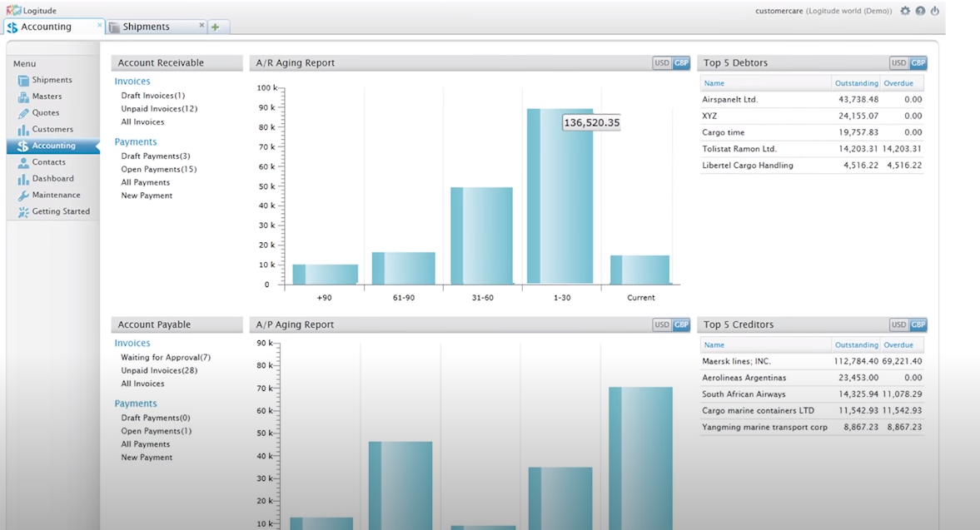Screen dimensions: 980x530
Task: Open Unpaid Invoices(28) under Account Payable
Action: click(159, 370)
